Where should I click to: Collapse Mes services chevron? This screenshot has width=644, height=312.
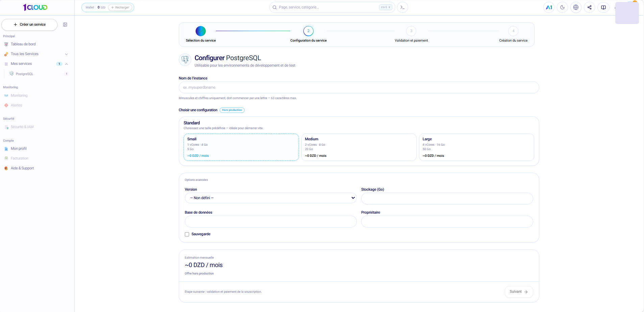click(67, 64)
